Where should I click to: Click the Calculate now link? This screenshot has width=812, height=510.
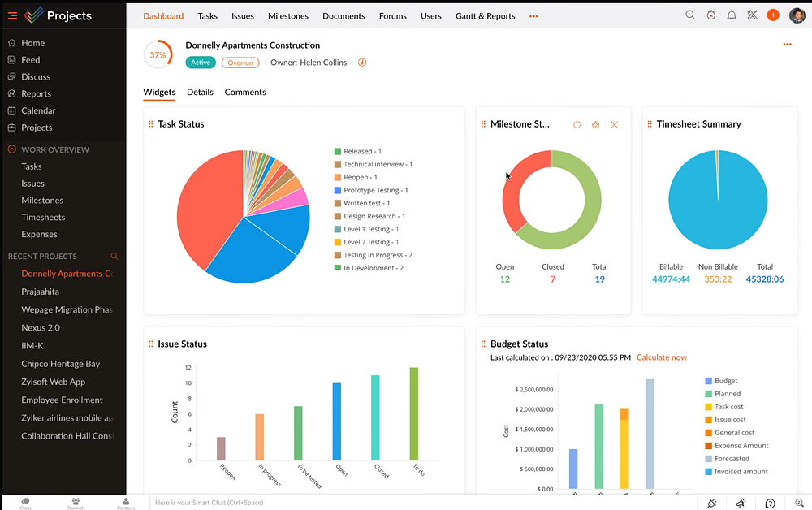click(x=661, y=357)
